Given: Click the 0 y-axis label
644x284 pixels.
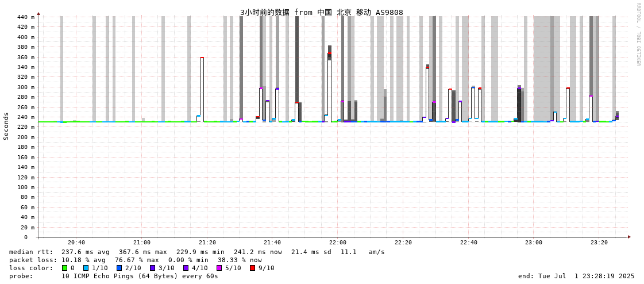Looking at the screenshot, I should [x=25, y=237].
